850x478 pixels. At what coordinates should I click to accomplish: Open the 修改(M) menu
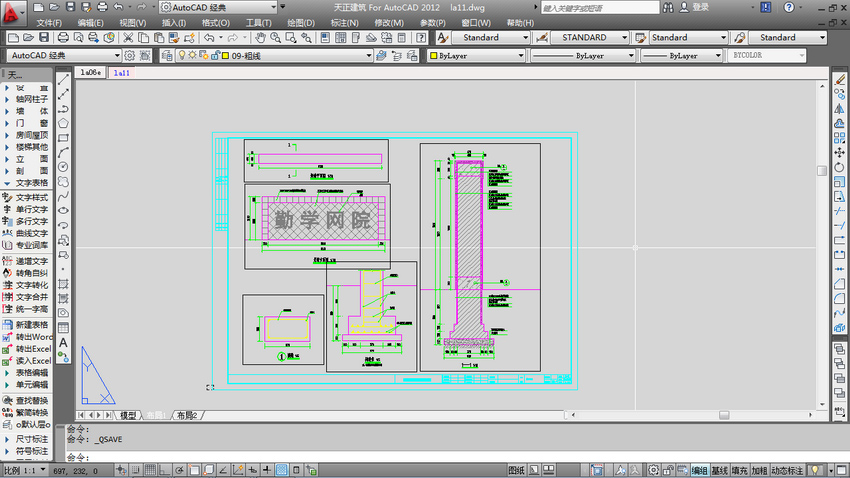[x=389, y=23]
